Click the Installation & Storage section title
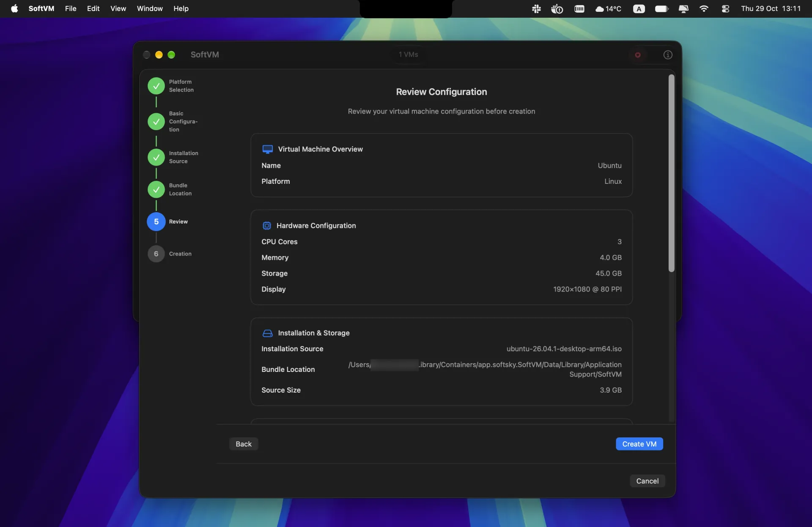Screen dimensions: 812x527 (x=313, y=333)
